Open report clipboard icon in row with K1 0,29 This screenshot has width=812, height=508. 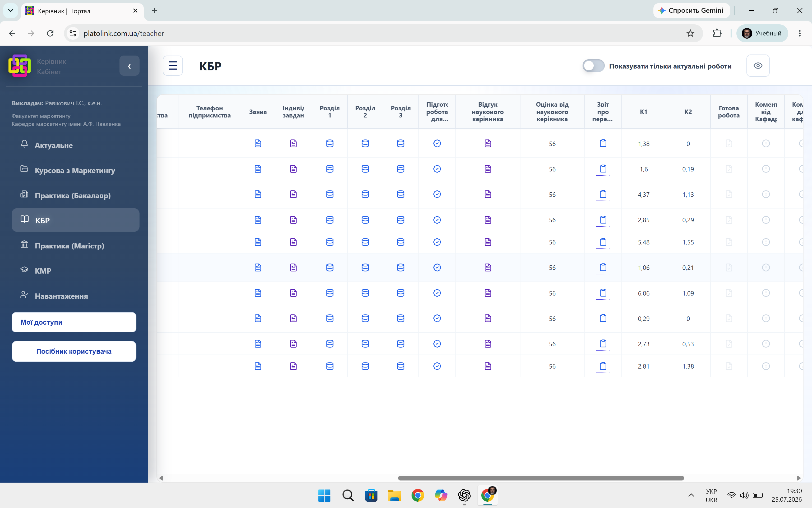pyautogui.click(x=603, y=318)
